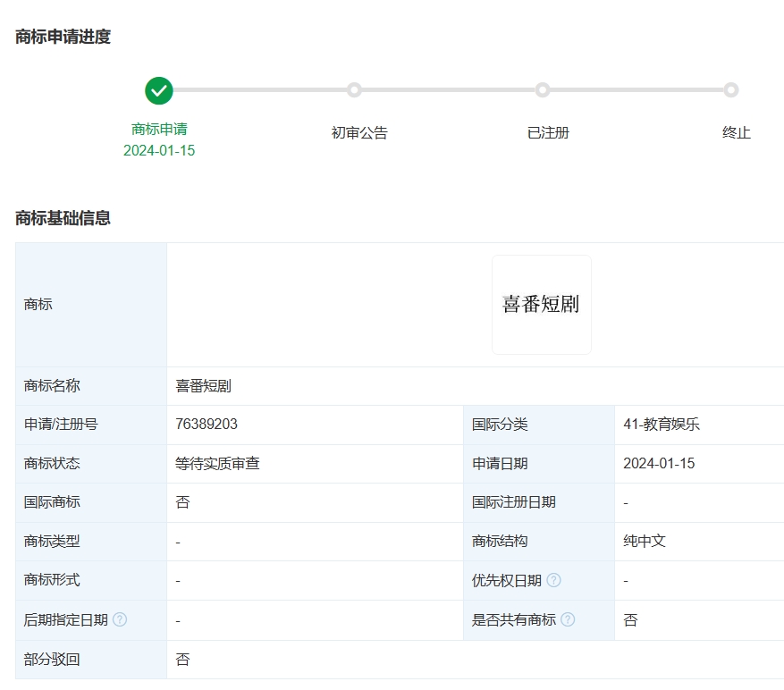784x690 pixels.
Task: Click the 商标类型 row label
Action: coord(52,541)
